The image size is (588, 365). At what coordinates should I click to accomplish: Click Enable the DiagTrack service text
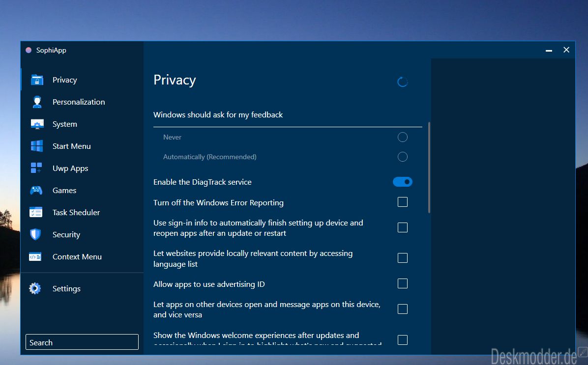203,182
